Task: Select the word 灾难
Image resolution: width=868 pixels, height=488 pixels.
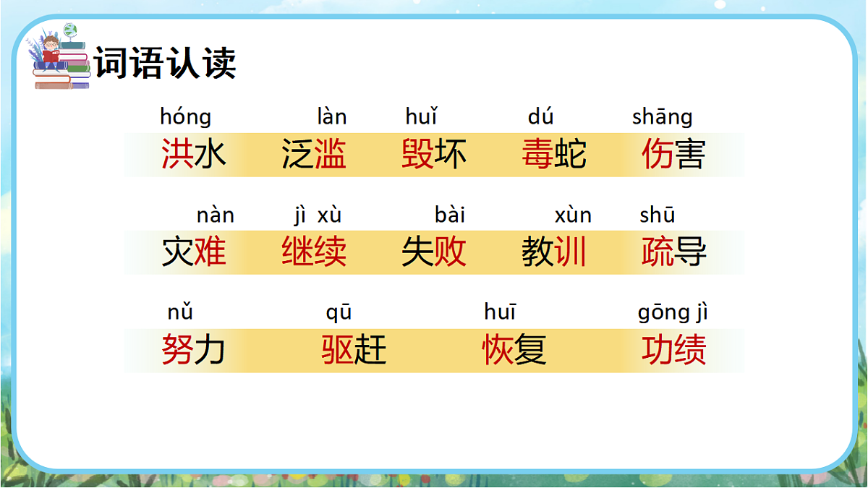Action: click(x=194, y=252)
